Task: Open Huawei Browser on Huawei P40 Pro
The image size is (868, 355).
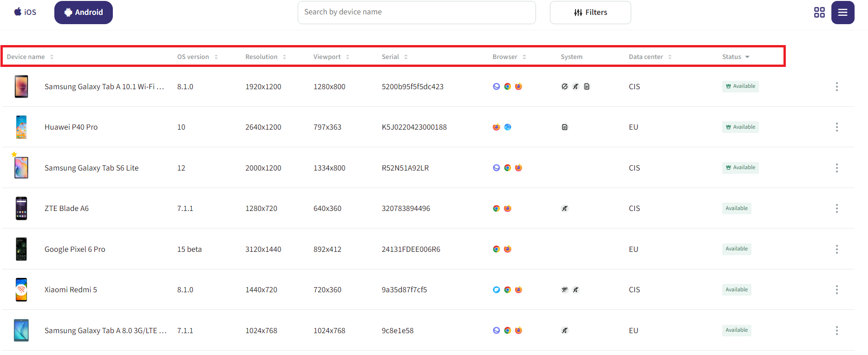Action: [x=508, y=127]
